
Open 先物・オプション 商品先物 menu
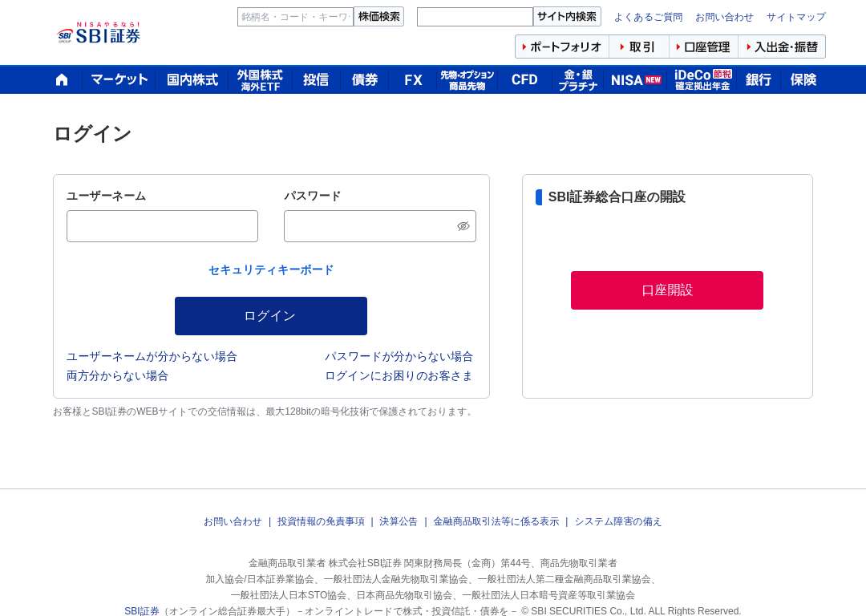click(467, 79)
